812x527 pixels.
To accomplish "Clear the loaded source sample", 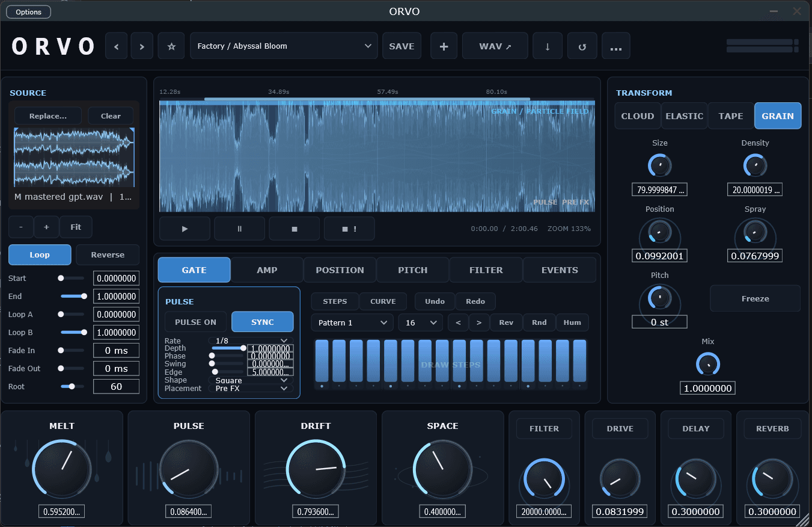I will pos(111,116).
